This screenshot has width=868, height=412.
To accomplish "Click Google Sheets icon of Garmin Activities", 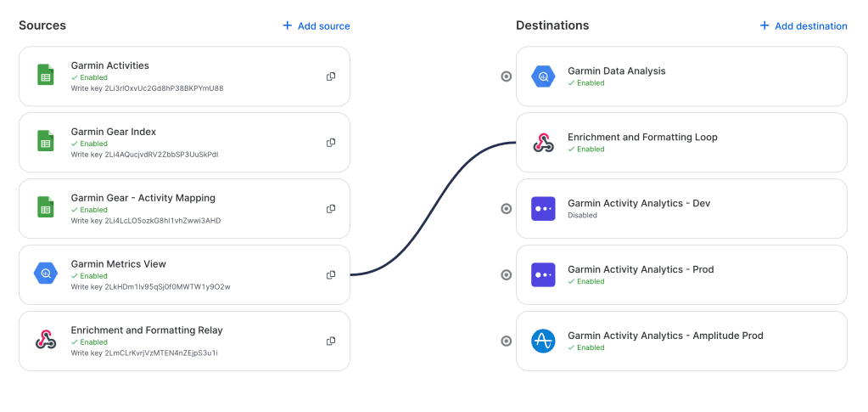I will 45,76.
